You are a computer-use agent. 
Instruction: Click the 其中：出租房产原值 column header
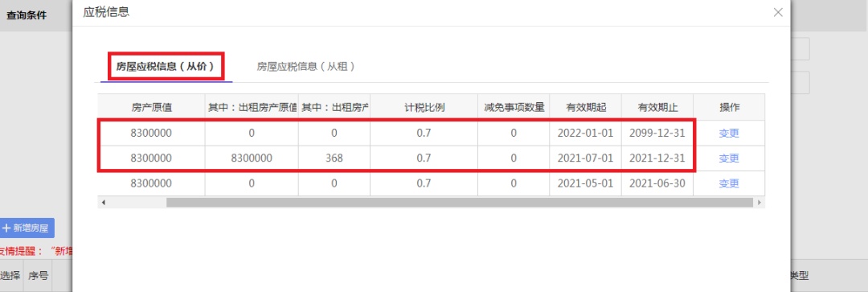coord(252,108)
